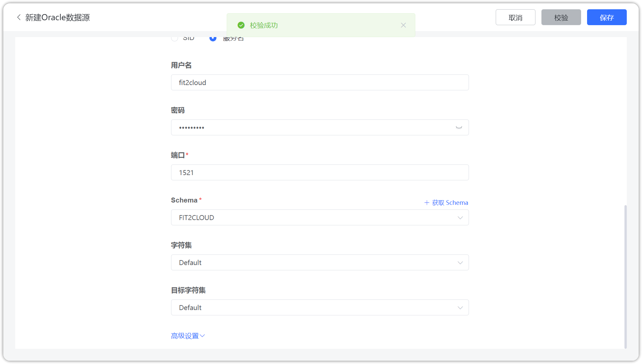Click the 取消 button
Image resolution: width=642 pixels, height=364 pixels.
515,17
